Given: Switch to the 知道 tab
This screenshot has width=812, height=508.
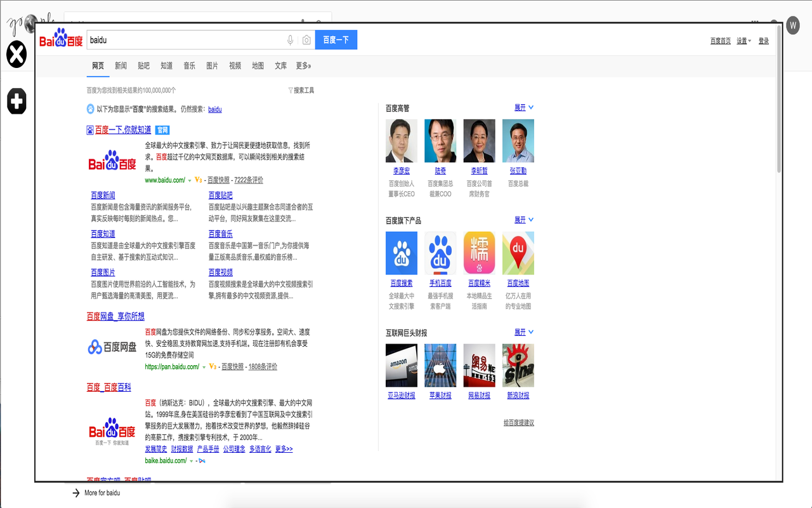Looking at the screenshot, I should 166,66.
